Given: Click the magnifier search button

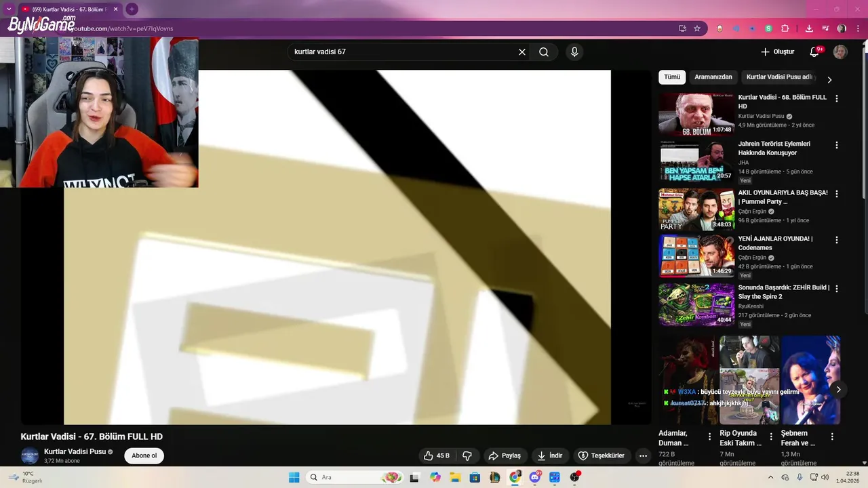Looking at the screenshot, I should pos(544,52).
